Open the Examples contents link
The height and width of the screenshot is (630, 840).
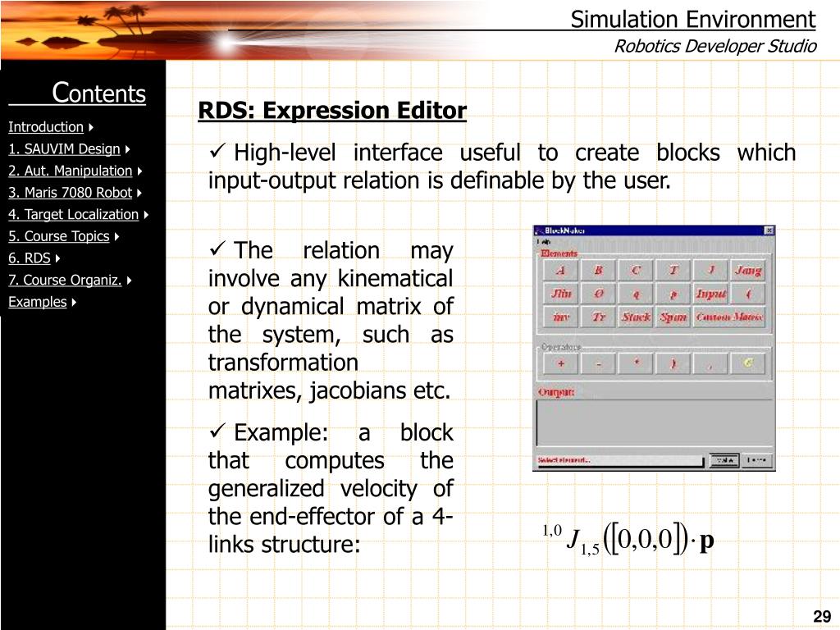38,302
